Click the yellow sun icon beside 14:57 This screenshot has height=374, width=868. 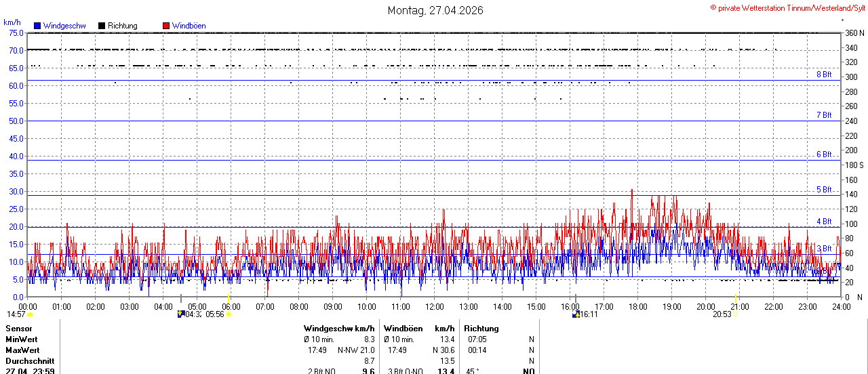pos(30,315)
